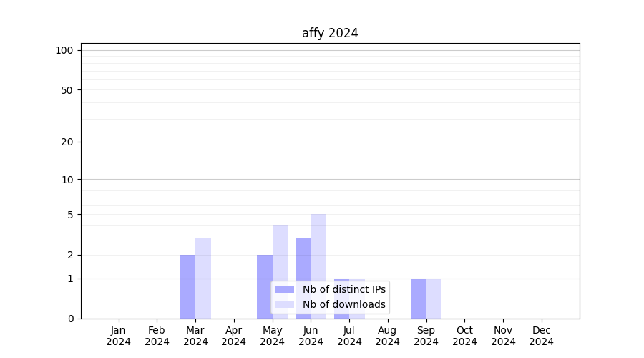Select the 'Aug 2024' x-axis label
This screenshot has width=644, height=358.
pyautogui.click(x=388, y=336)
